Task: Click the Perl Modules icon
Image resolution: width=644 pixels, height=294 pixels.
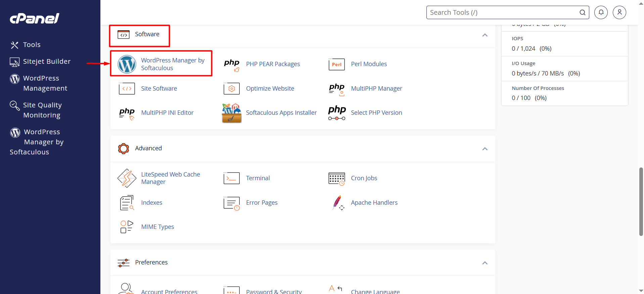Action: (336, 64)
